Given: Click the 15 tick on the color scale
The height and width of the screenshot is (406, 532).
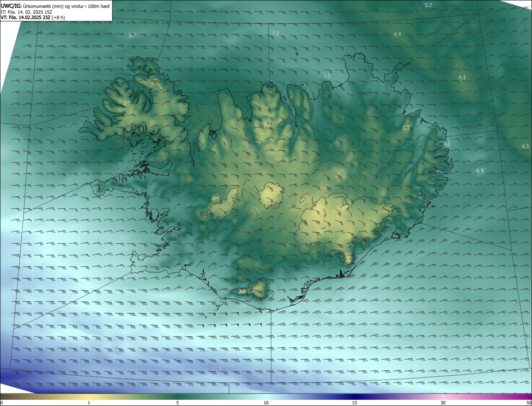Looking at the screenshot, I should [355, 403].
